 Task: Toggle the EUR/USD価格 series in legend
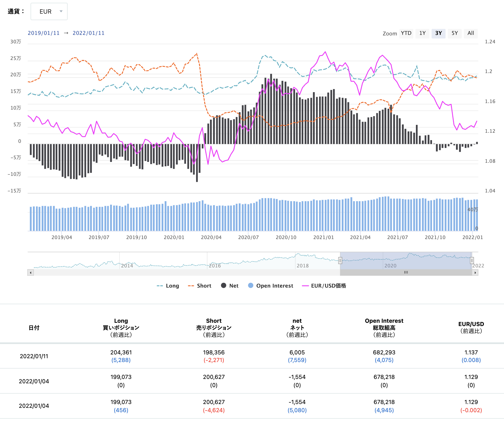(x=324, y=286)
